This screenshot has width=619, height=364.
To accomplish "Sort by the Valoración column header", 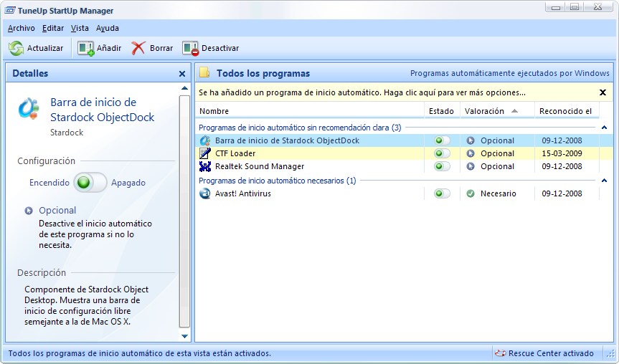I will click(x=484, y=111).
